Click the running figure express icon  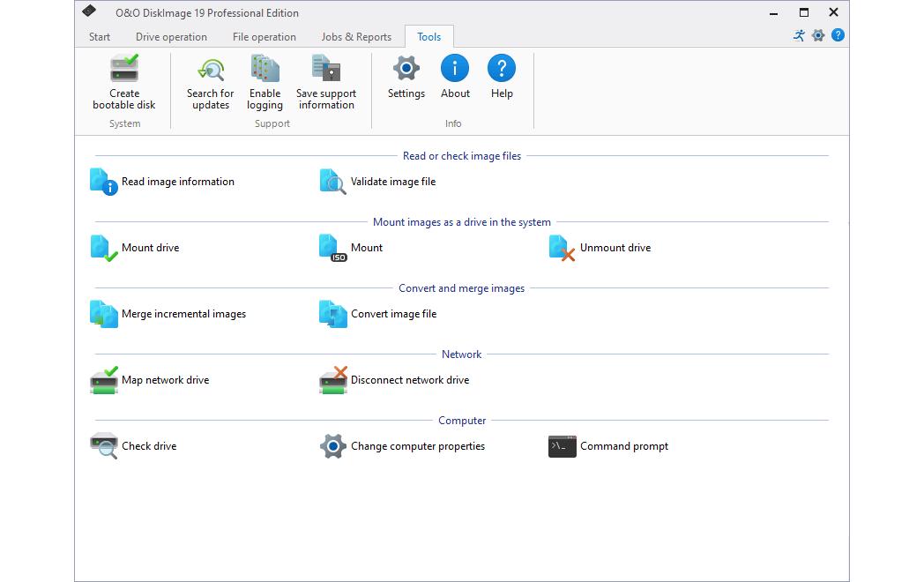tap(799, 35)
